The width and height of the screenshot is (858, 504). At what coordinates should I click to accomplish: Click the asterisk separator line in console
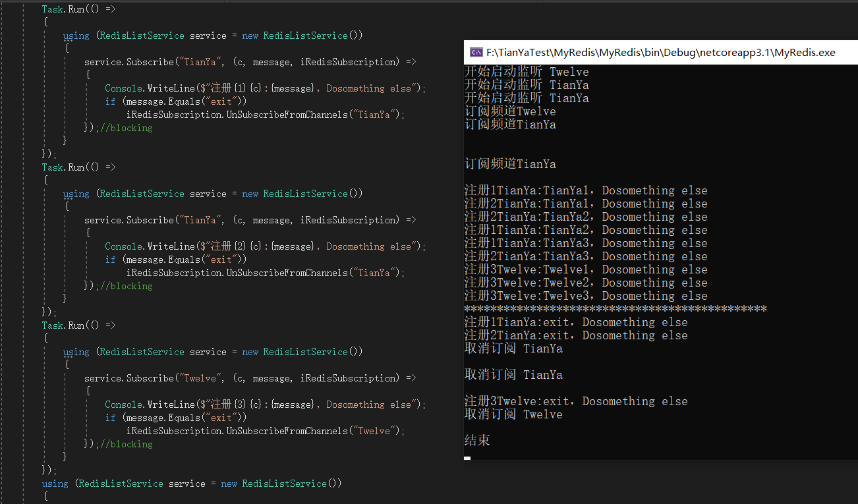615,309
